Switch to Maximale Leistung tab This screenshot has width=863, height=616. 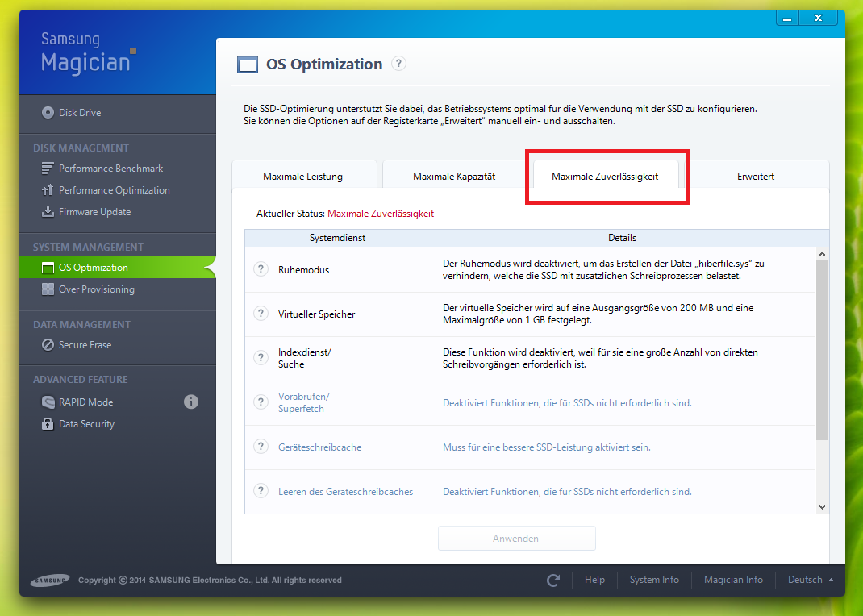click(x=302, y=177)
